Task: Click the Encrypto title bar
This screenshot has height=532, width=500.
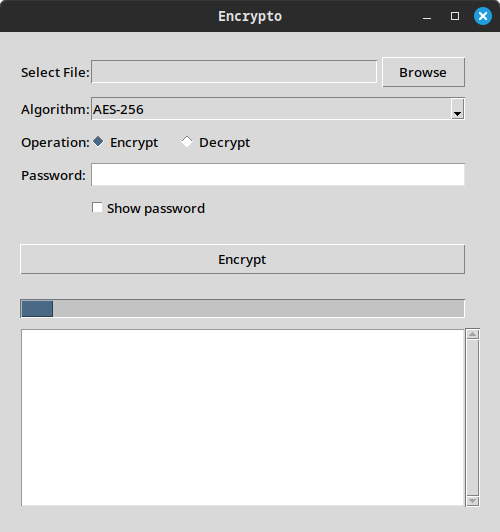Action: 250,16
